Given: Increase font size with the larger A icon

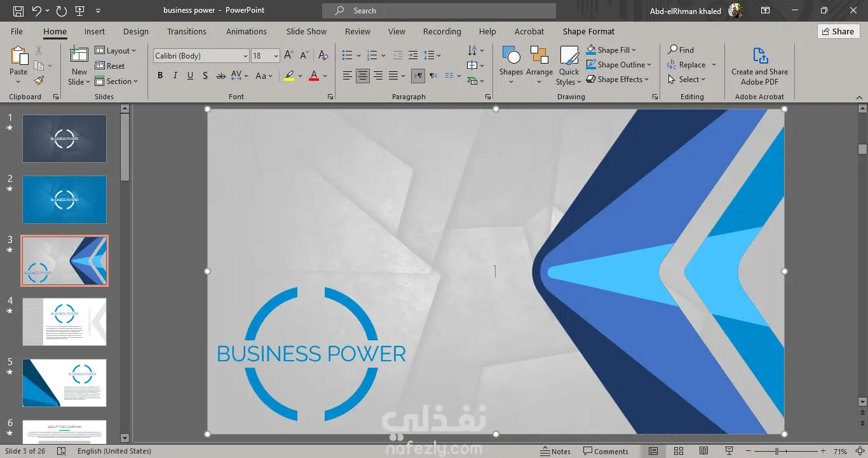Looking at the screenshot, I should [x=288, y=56].
